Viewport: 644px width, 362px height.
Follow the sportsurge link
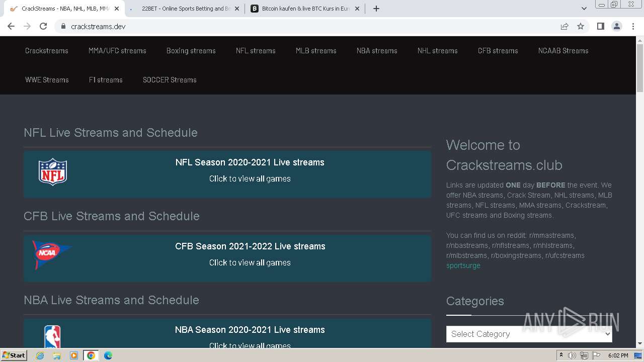pos(463,265)
